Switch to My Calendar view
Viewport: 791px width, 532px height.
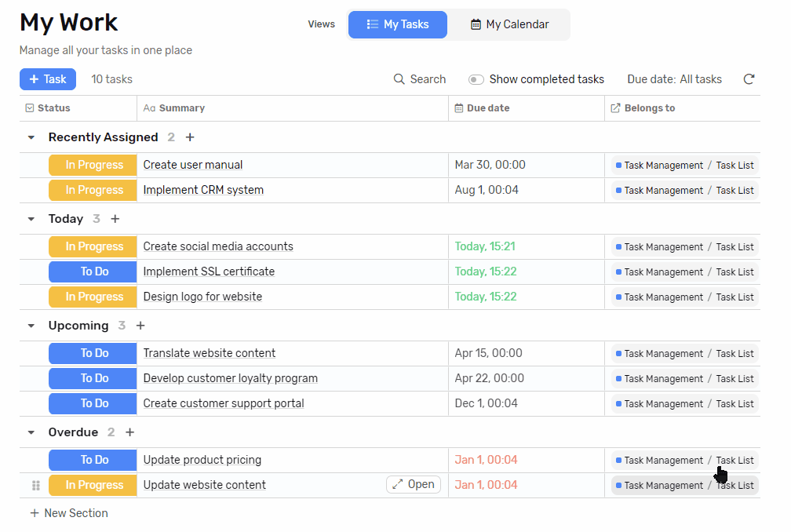(x=509, y=24)
